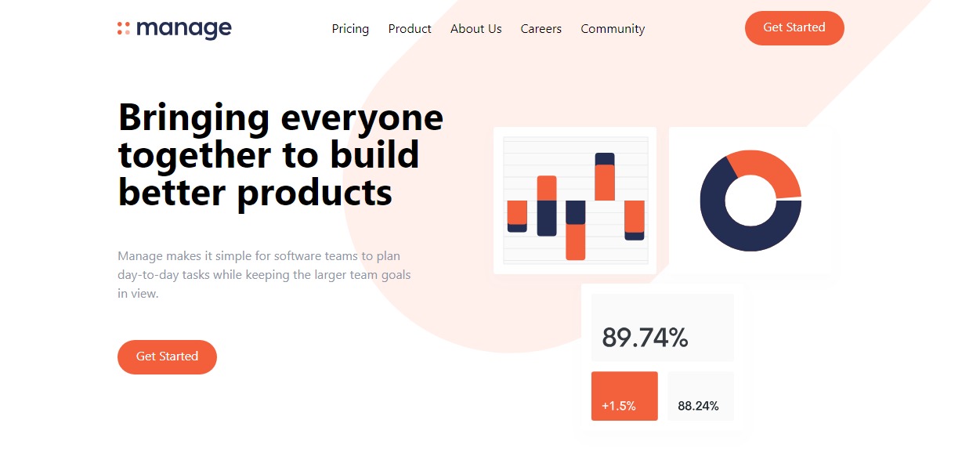Click the rightmost bar in bar chart
The image size is (980, 463).
[x=635, y=220]
